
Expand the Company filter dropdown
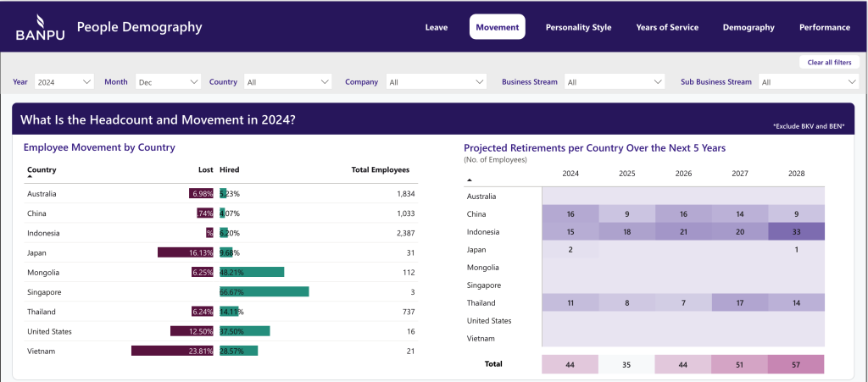coord(437,82)
